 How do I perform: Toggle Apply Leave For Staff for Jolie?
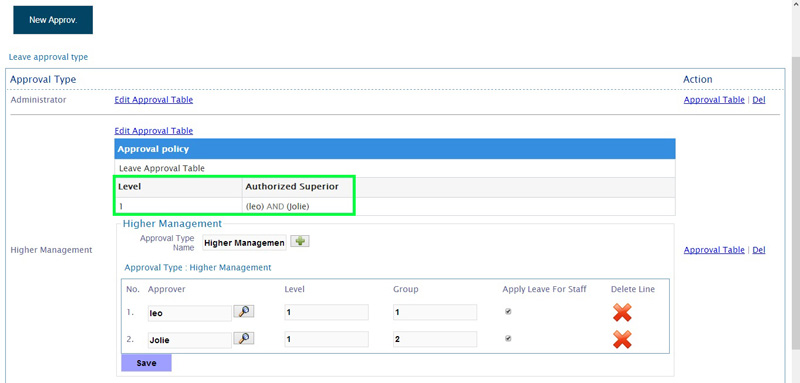[508, 338]
